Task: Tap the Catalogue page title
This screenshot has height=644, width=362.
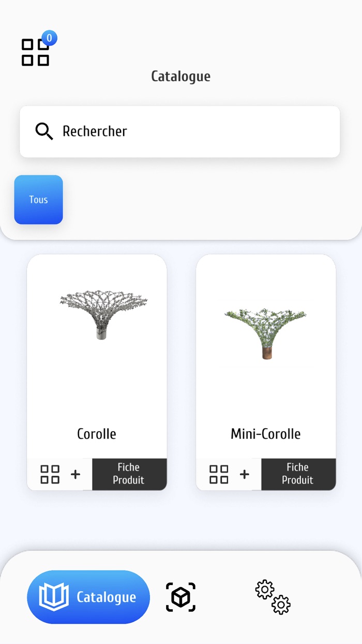Action: pyautogui.click(x=180, y=77)
